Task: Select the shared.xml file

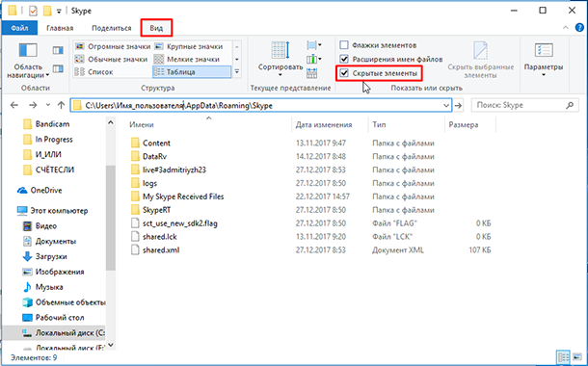Action: pyautogui.click(x=161, y=249)
